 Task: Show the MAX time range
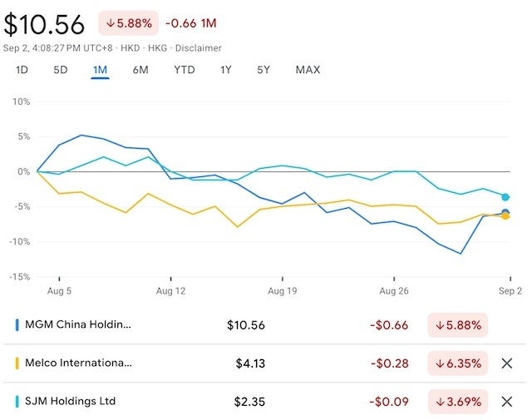click(308, 70)
